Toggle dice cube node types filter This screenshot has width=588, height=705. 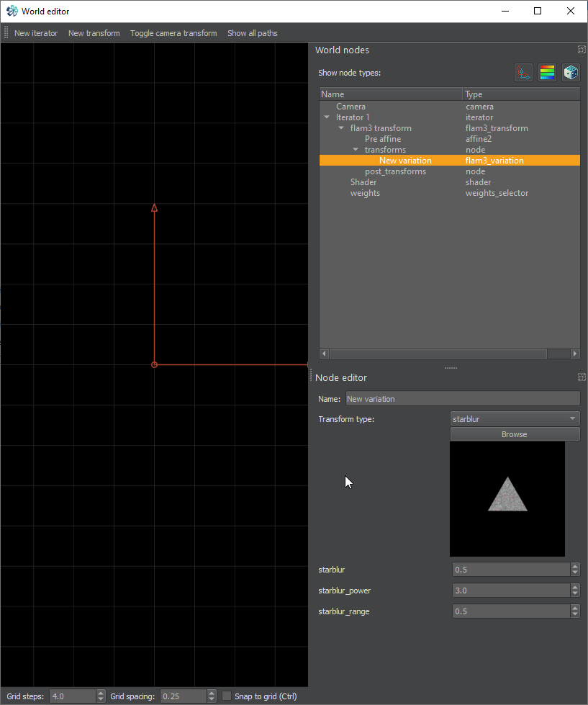571,73
